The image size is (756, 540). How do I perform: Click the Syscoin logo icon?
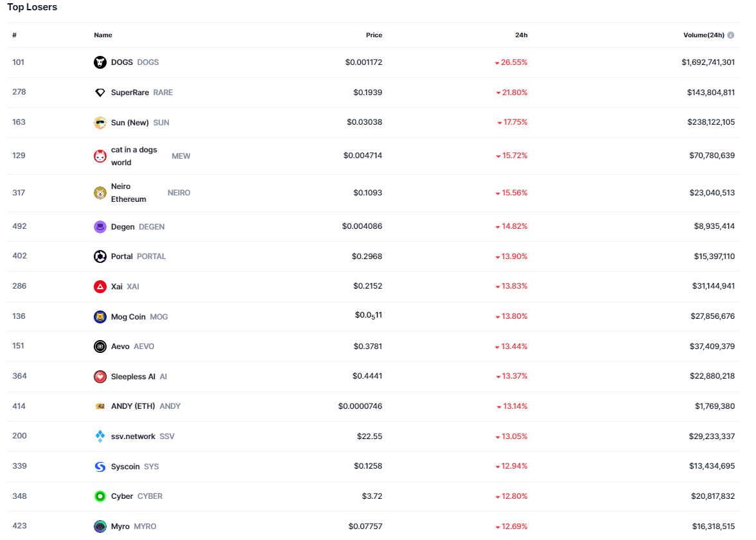[100, 467]
